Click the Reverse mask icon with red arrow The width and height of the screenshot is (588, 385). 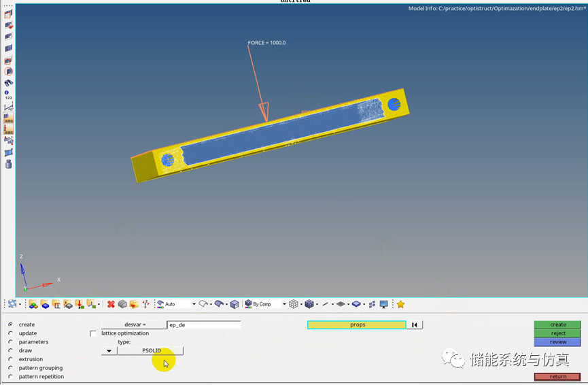8,26
